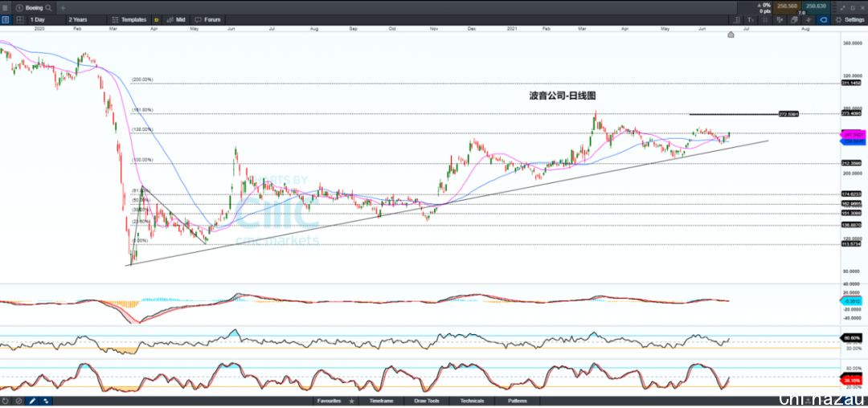Open the Technicals tab

point(473,401)
